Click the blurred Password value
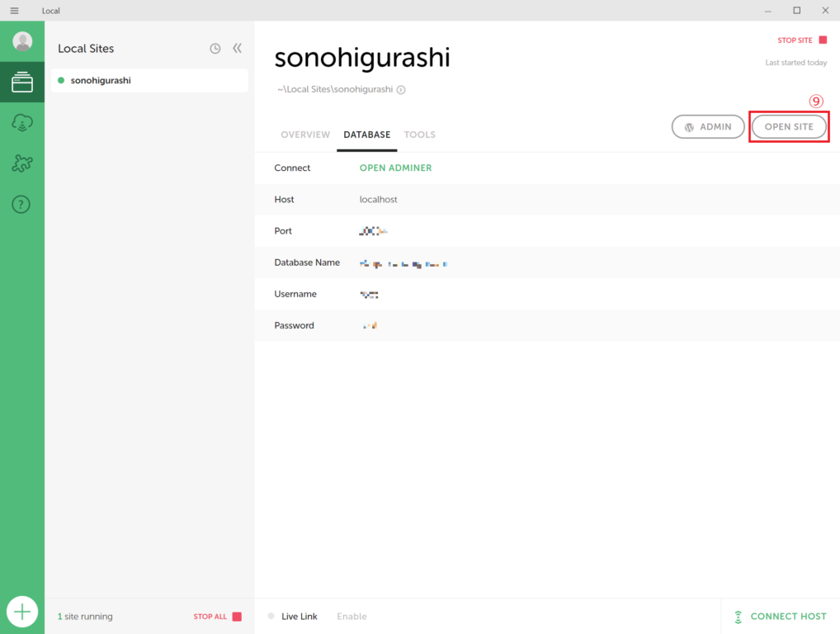840x634 pixels. click(370, 325)
